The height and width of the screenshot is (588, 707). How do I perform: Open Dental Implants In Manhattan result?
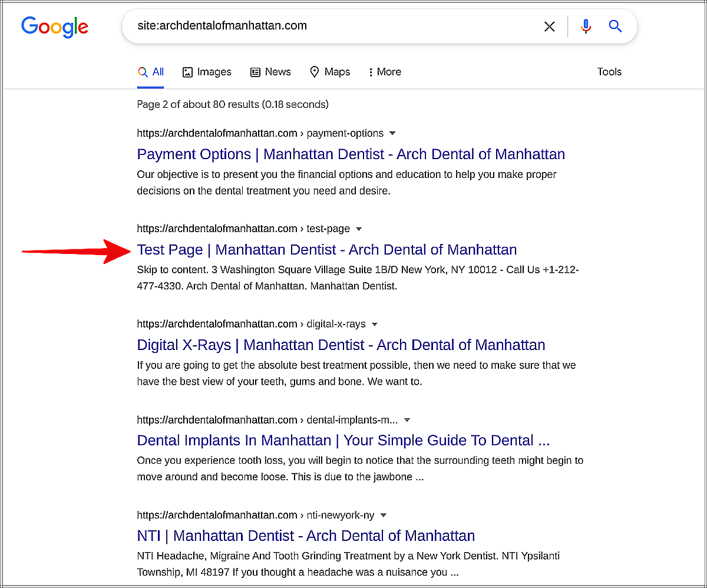point(343,440)
